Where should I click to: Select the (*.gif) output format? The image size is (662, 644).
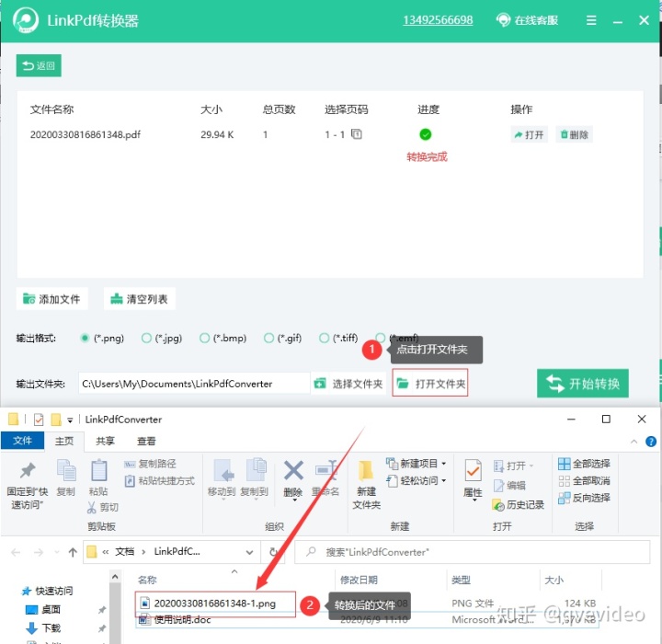pyautogui.click(x=268, y=338)
